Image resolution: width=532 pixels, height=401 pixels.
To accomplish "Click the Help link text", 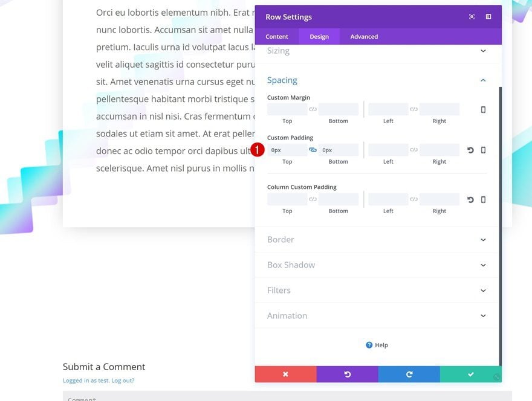I will pyautogui.click(x=381, y=345).
